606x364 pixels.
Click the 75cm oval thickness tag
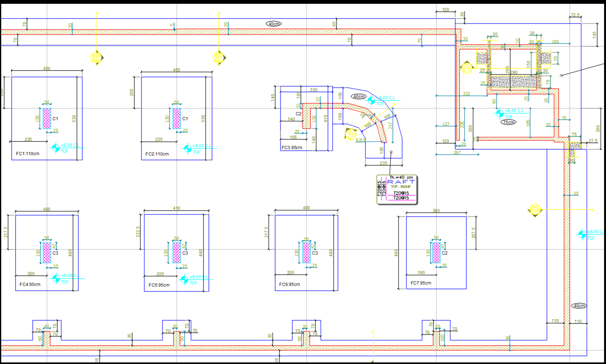(x=508, y=122)
